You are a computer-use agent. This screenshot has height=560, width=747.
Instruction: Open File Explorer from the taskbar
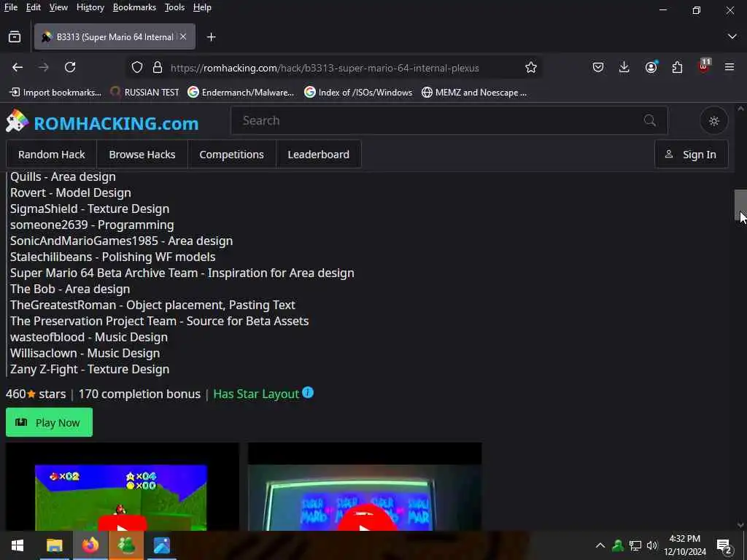click(54, 545)
